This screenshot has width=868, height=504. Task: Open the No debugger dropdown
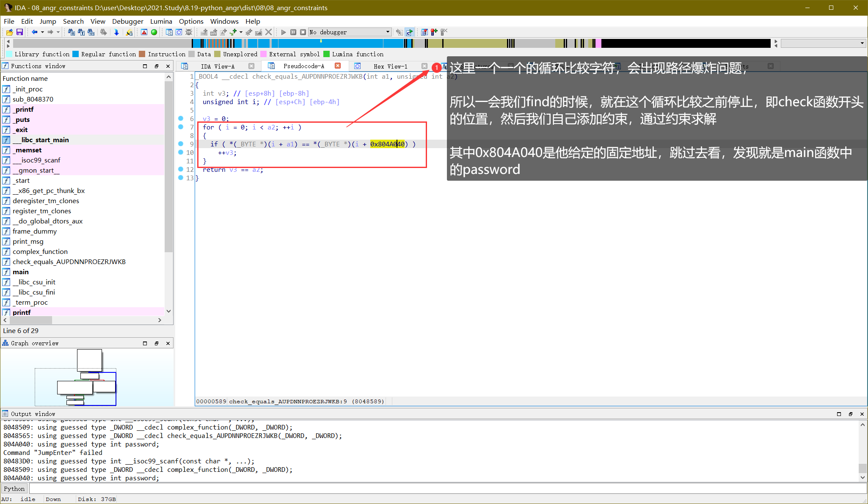coord(388,32)
